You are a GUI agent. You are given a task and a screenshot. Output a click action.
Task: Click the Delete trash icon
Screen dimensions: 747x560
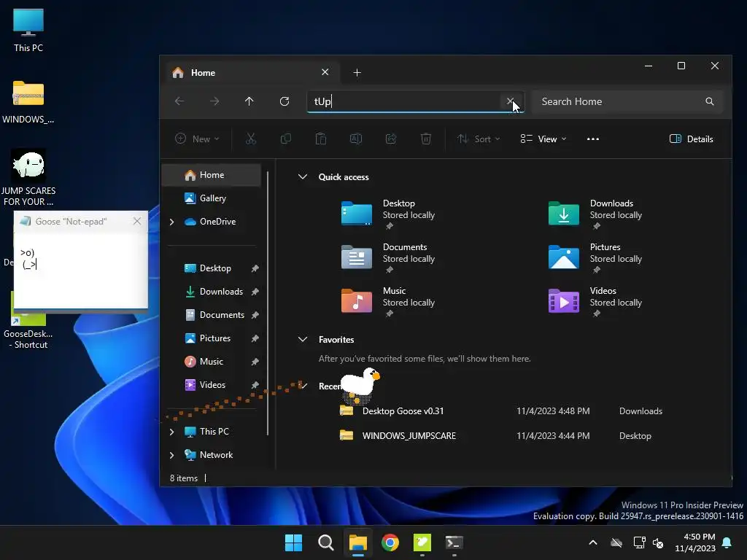coord(426,139)
